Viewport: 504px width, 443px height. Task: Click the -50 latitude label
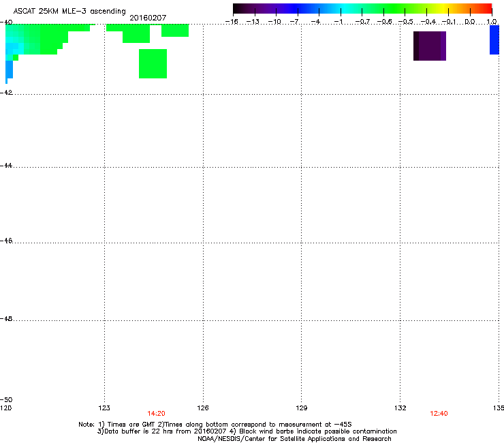tap(6, 399)
